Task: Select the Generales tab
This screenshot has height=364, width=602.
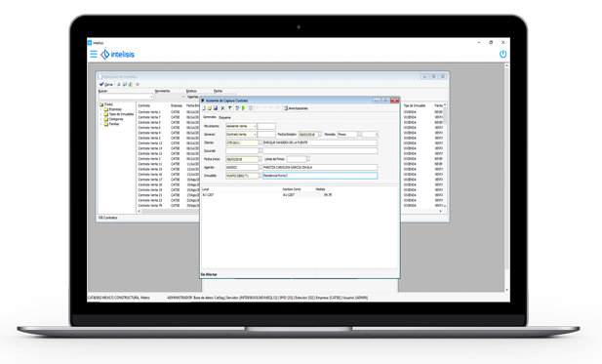Action: (209, 117)
